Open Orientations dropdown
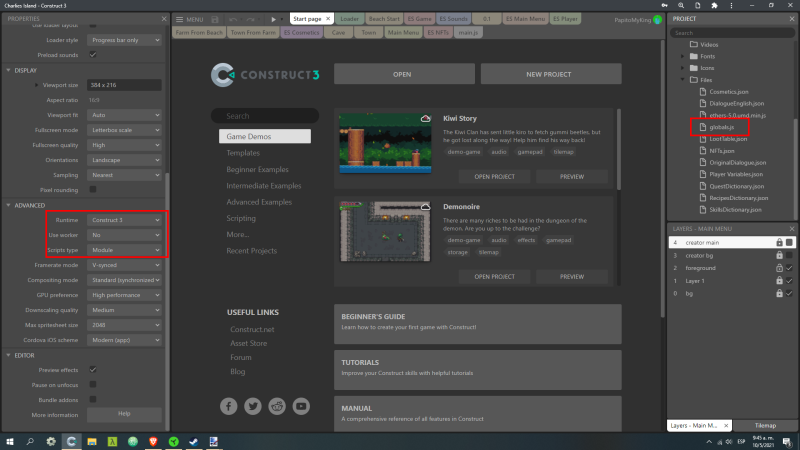 (x=124, y=160)
